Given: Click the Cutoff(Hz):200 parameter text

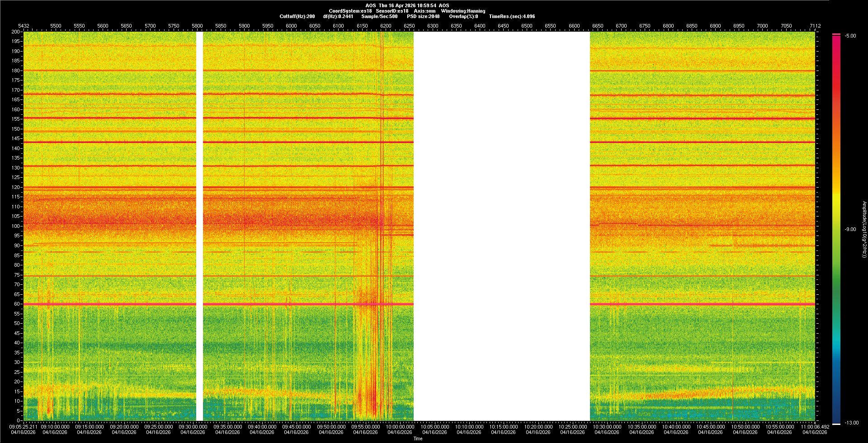Looking at the screenshot, I should tap(297, 17).
